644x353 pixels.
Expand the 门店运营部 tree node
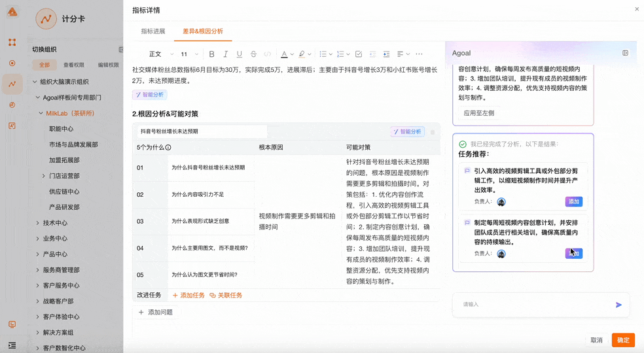click(x=44, y=176)
